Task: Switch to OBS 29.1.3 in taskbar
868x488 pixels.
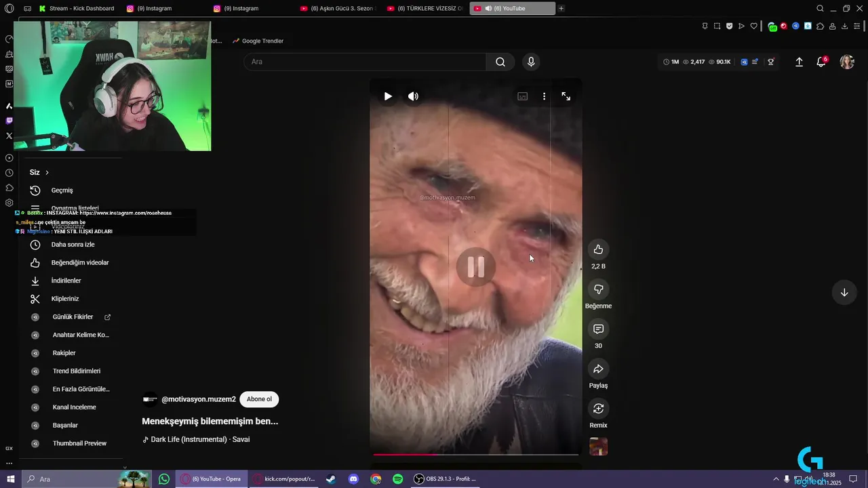Action: [x=445, y=479]
